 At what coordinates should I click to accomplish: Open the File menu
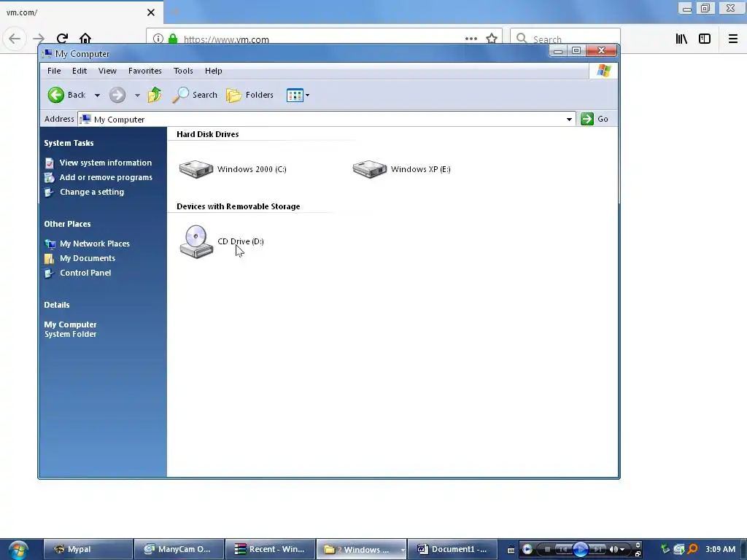point(54,71)
